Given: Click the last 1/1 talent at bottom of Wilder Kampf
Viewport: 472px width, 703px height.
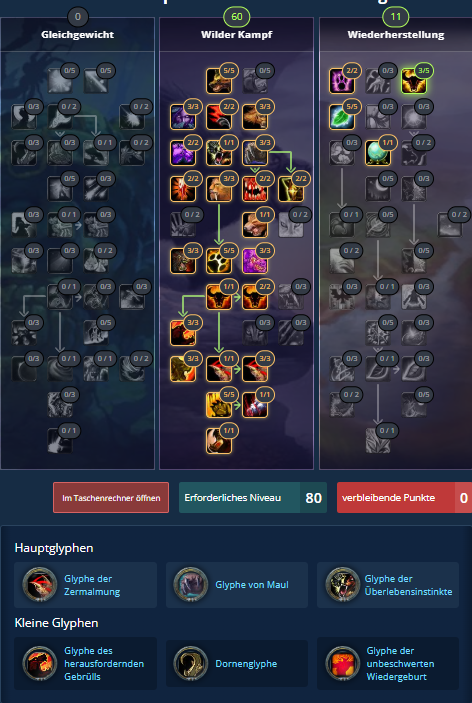Looking at the screenshot, I should point(219,440).
